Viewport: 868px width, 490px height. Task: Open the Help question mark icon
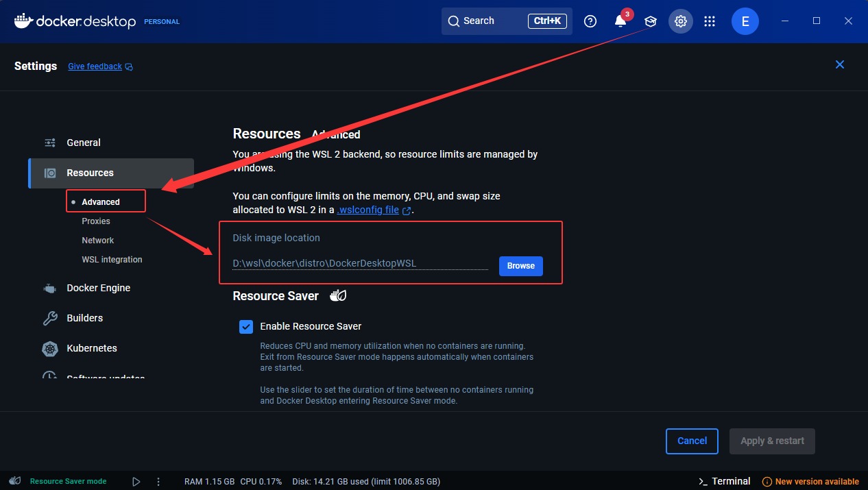[x=590, y=21]
